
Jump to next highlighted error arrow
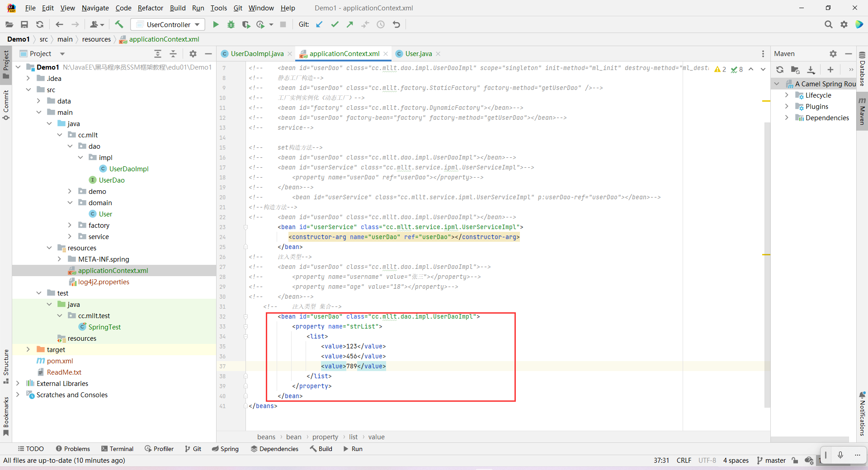click(x=763, y=69)
